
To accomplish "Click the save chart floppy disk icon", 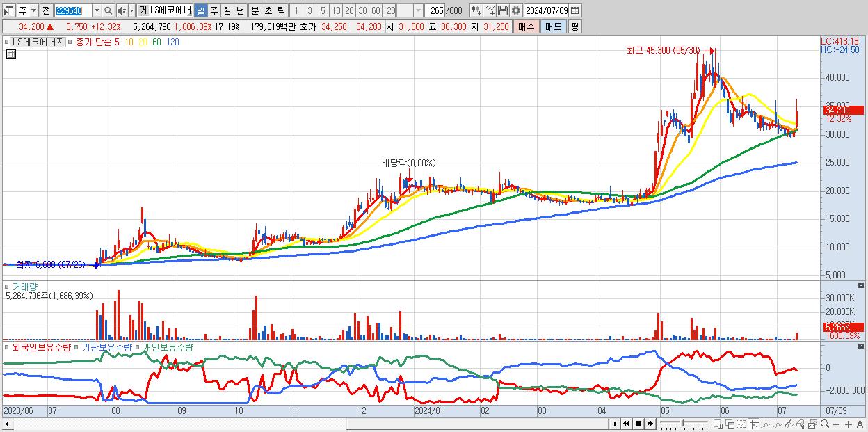I will [503, 10].
